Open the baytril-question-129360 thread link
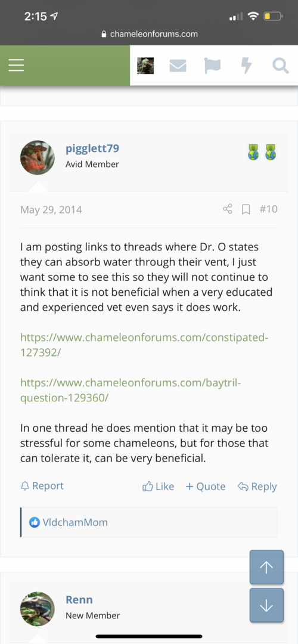This screenshot has width=298, height=644. coord(131,391)
